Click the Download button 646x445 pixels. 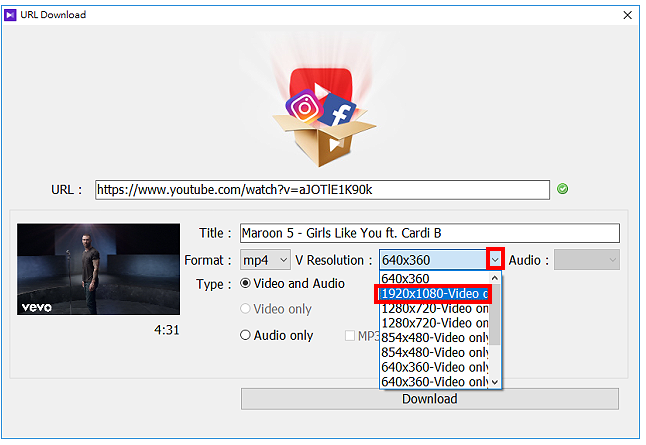coord(430,399)
